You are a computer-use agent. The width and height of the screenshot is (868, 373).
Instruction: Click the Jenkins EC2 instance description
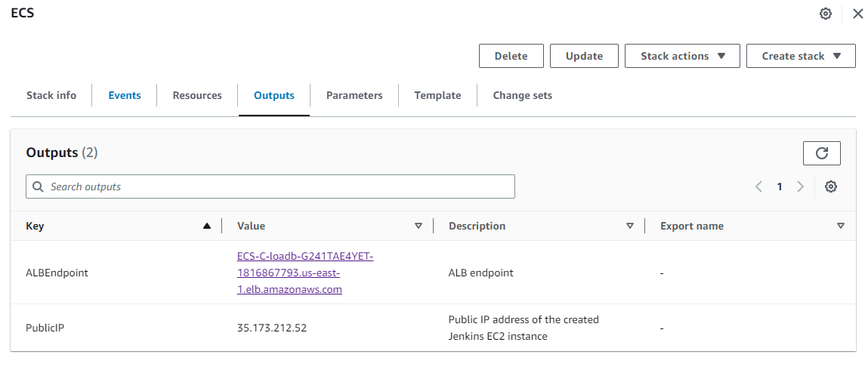pos(524,328)
